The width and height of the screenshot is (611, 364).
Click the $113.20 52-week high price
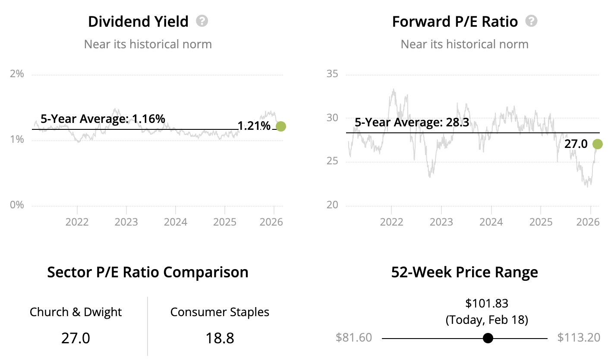point(579,337)
